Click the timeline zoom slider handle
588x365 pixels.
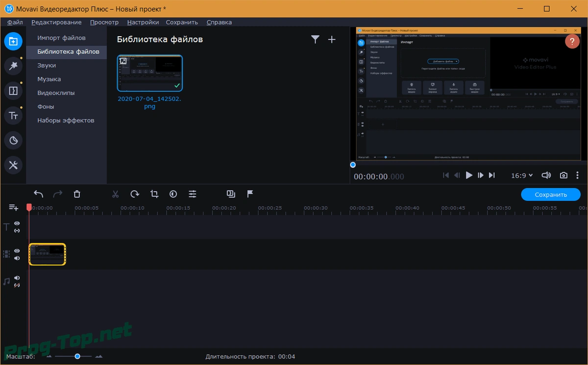click(x=77, y=356)
